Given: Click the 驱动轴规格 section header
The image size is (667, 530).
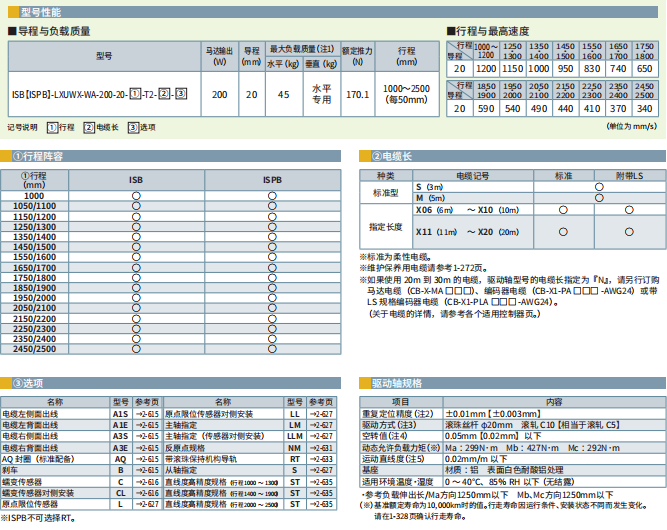Looking at the screenshot, I should [513, 383].
